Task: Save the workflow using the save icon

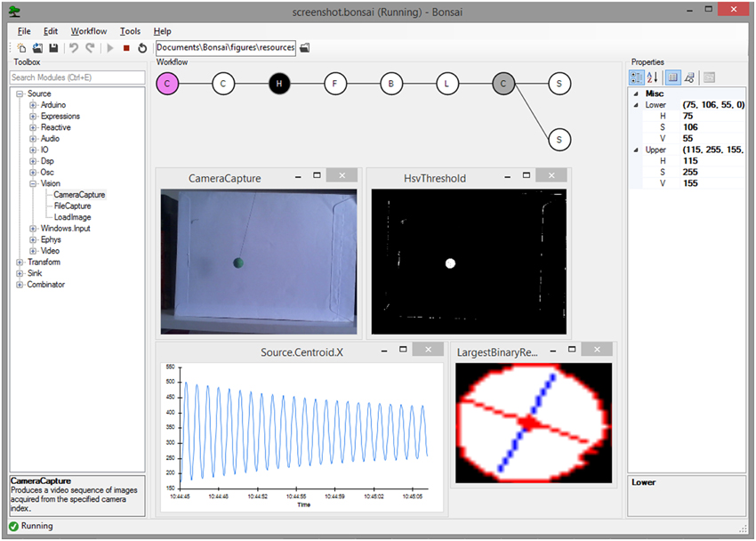Action: [x=53, y=47]
